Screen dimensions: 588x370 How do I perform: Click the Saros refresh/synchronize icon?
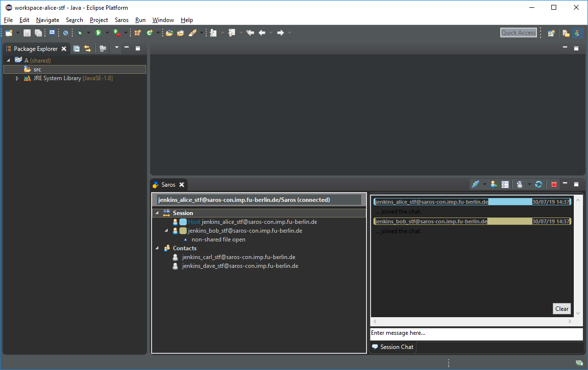pos(539,184)
